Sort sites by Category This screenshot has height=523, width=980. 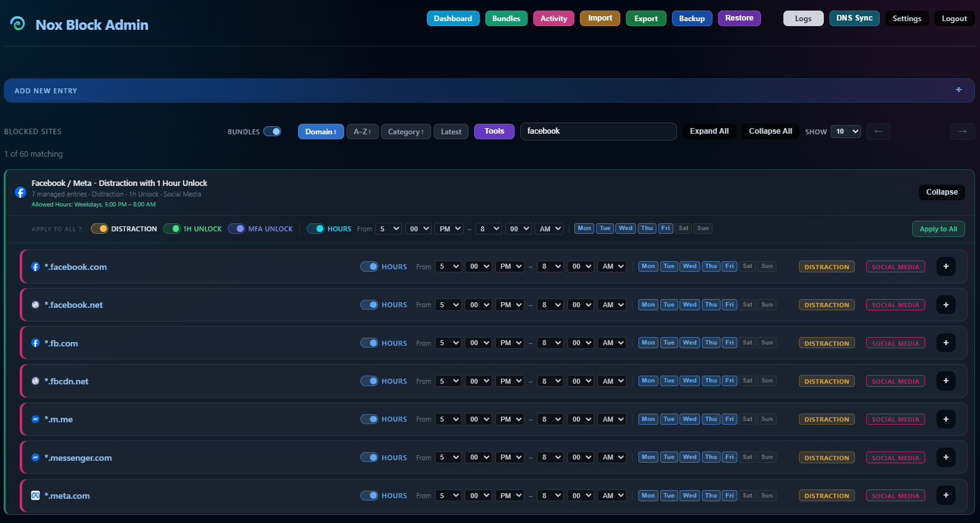click(x=406, y=132)
